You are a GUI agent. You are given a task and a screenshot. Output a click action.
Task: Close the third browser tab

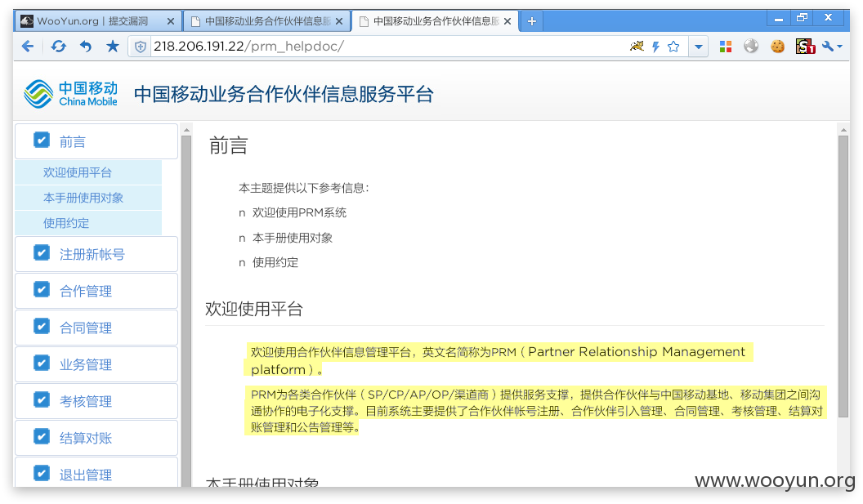pyautogui.click(x=508, y=21)
